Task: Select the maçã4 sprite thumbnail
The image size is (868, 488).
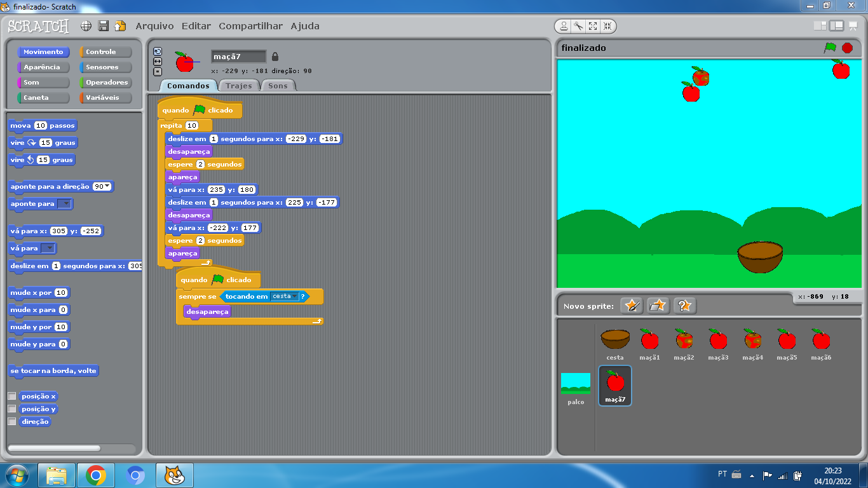Action: 752,344
